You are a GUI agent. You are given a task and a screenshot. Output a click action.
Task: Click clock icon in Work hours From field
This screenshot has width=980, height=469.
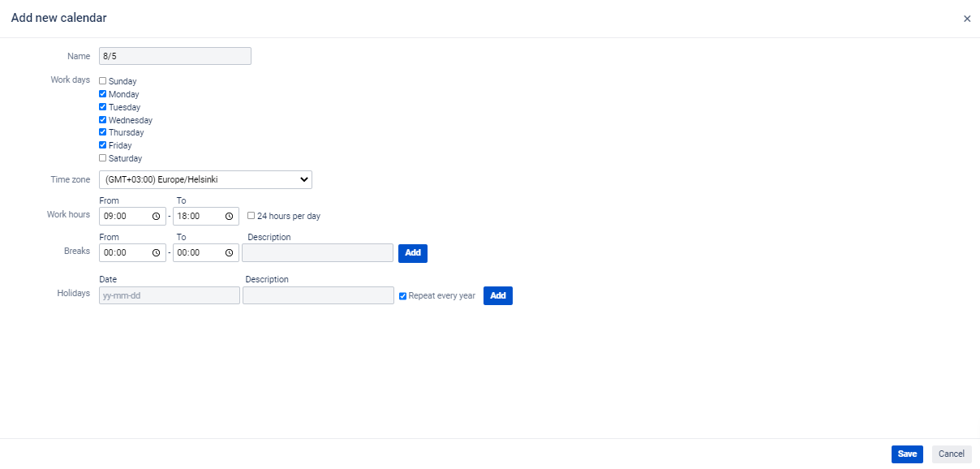click(156, 217)
